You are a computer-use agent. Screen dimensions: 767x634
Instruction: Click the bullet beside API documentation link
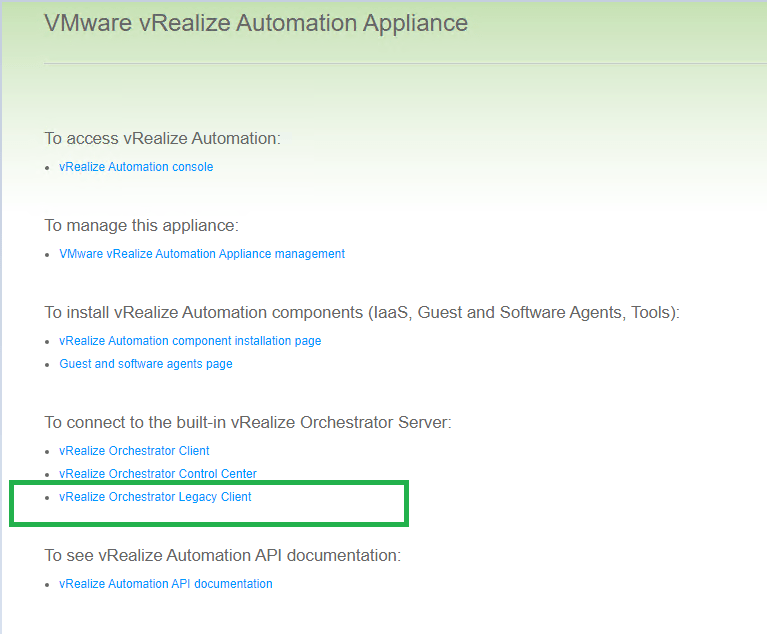48,585
